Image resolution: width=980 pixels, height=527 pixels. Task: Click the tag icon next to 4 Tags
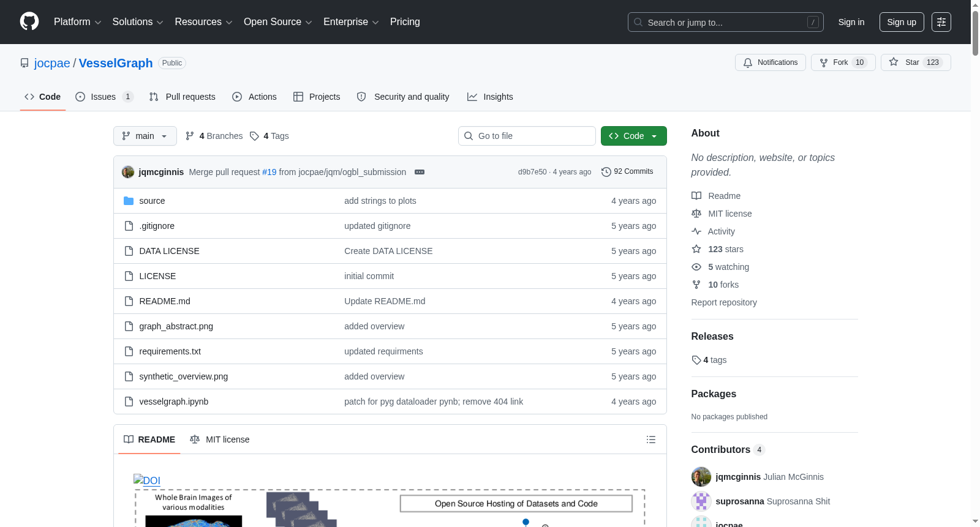tap(254, 136)
